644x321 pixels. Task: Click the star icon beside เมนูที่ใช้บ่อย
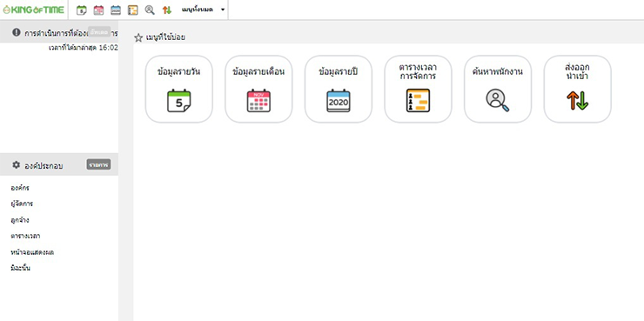tap(139, 37)
